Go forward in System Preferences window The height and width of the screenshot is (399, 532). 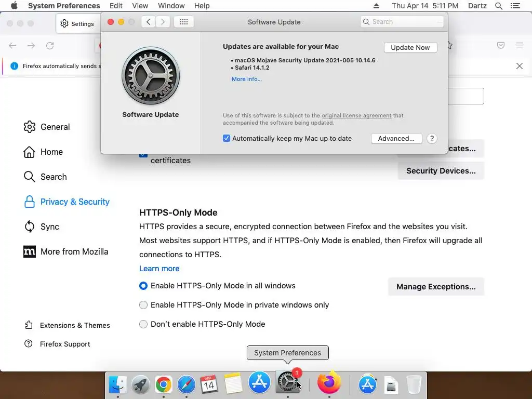[x=163, y=22]
